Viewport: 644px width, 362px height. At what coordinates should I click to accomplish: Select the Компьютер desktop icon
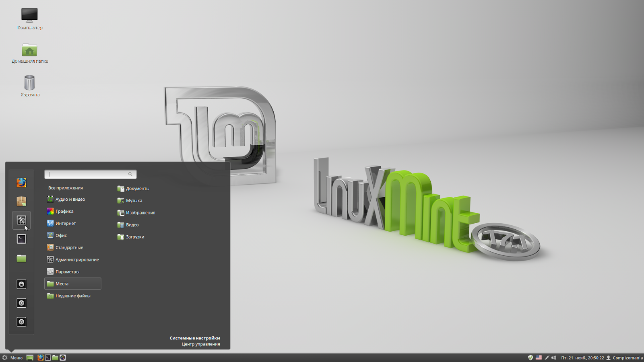pyautogui.click(x=29, y=19)
